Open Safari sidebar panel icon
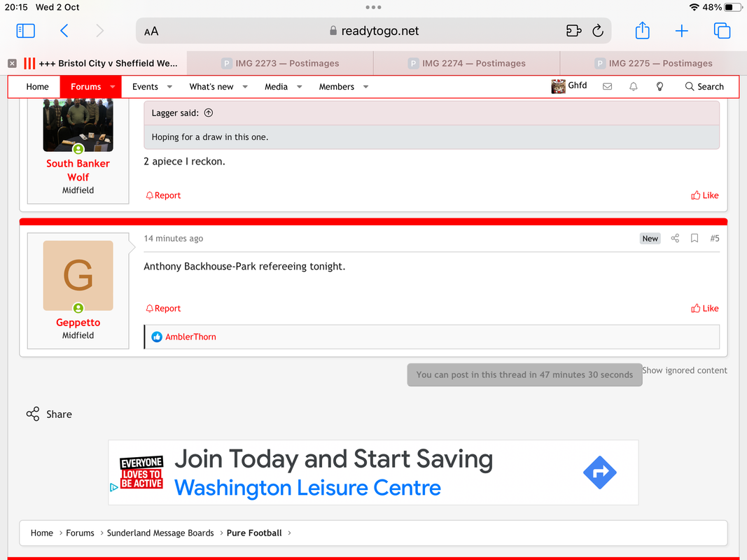This screenshot has height=560, width=747. pos(26,31)
